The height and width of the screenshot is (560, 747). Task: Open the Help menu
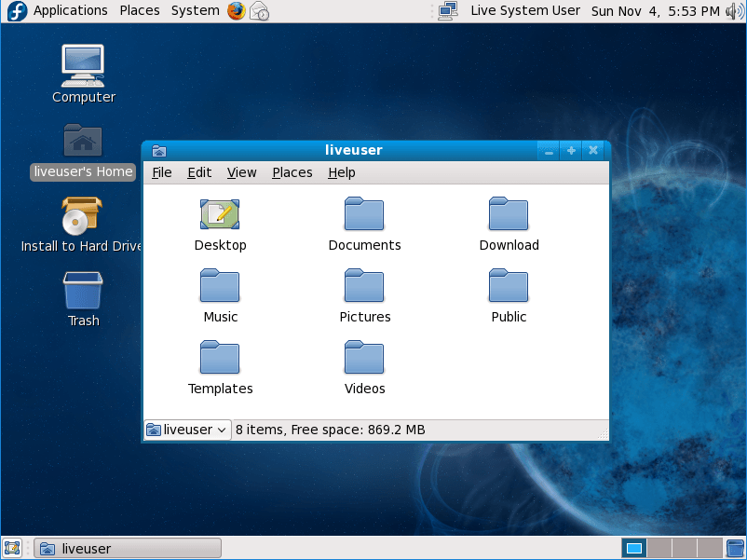point(342,172)
